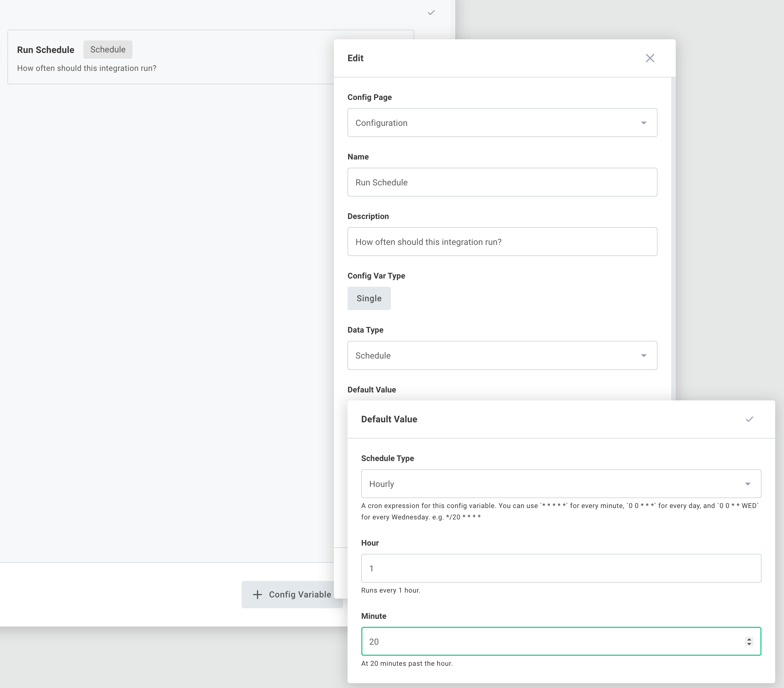Viewport: 784px width, 688px height.
Task: Select the Run Schedule card title
Action: [46, 50]
